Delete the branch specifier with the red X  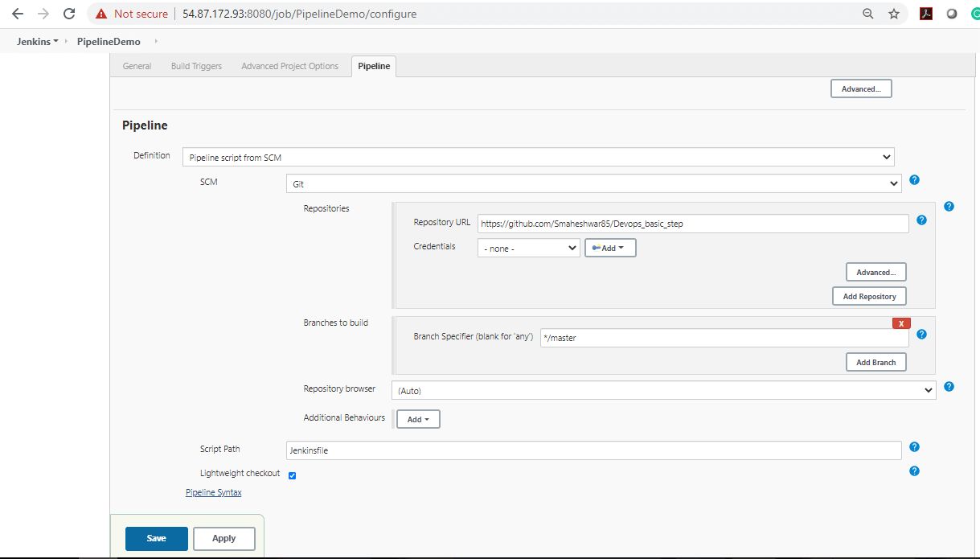click(x=900, y=323)
